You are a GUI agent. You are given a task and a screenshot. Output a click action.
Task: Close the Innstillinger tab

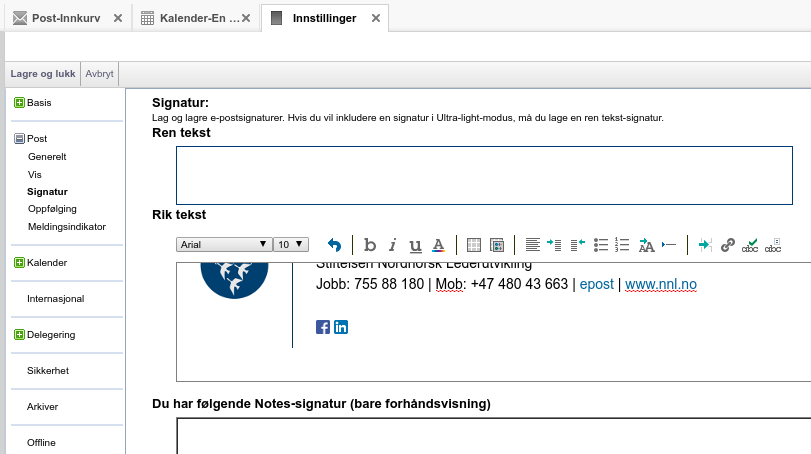(x=376, y=18)
